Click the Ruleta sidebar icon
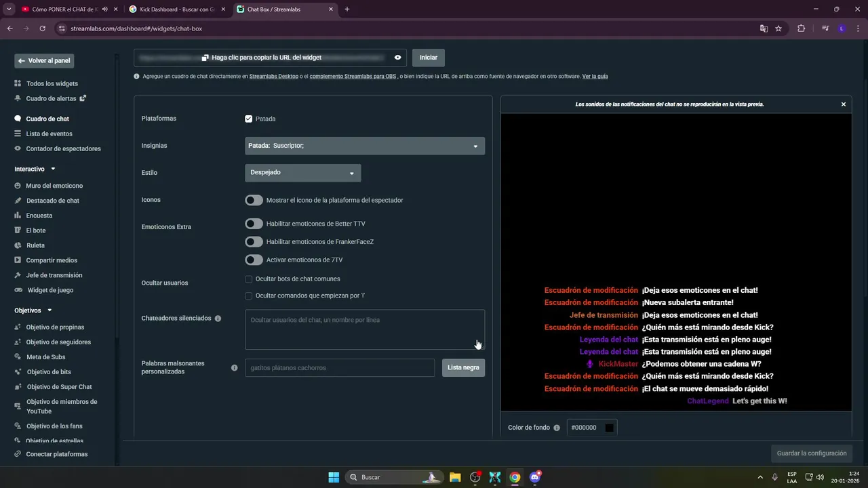Viewport: 868px width, 488px height. click(x=18, y=245)
